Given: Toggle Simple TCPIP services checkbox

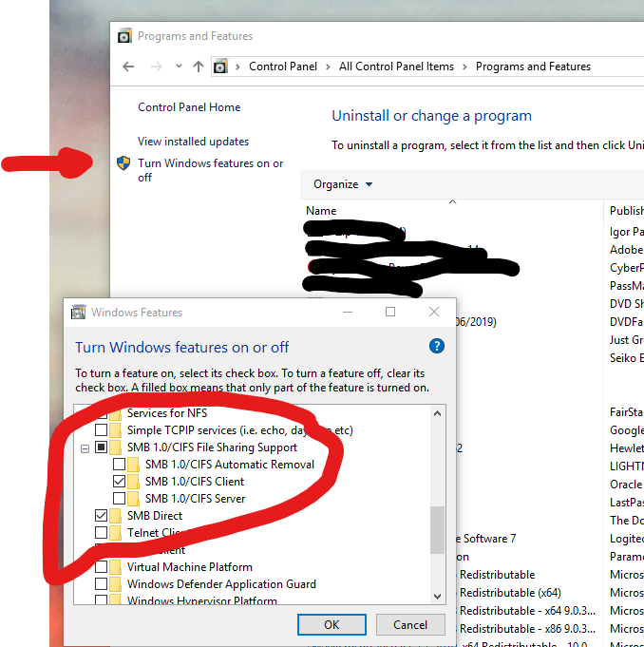Looking at the screenshot, I should (x=101, y=430).
